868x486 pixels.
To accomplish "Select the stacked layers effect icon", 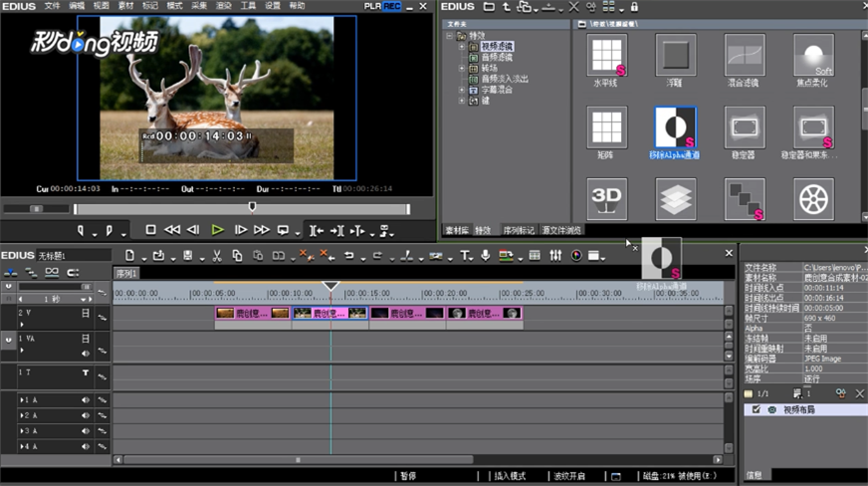I will [x=675, y=199].
